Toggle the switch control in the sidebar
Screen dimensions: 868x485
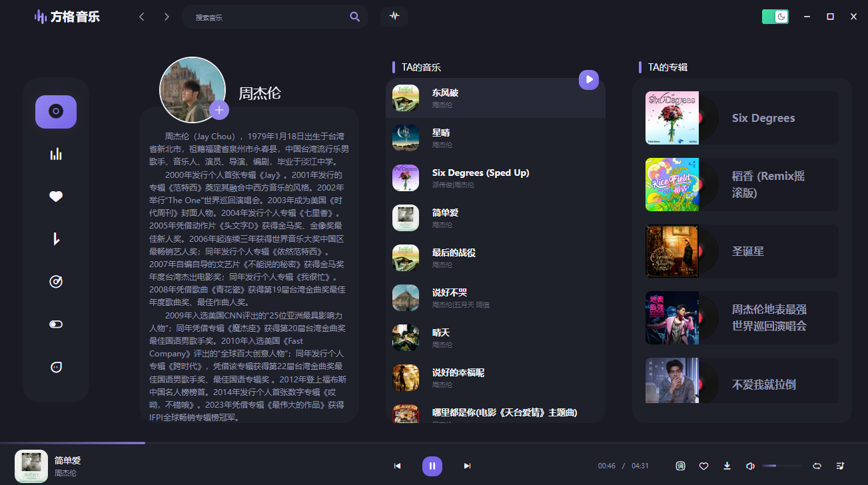[x=55, y=324]
